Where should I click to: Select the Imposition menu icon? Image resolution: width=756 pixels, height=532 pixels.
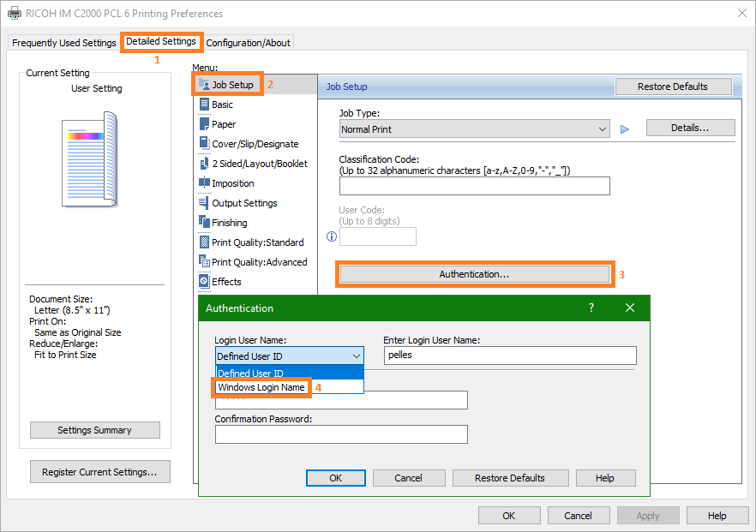pyautogui.click(x=206, y=182)
